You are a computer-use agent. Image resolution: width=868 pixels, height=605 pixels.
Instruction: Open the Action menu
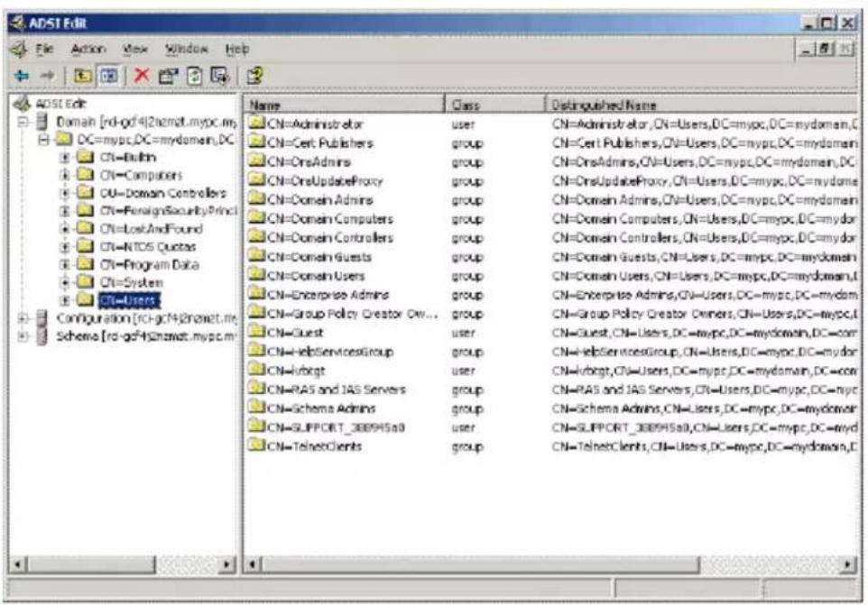pos(88,50)
